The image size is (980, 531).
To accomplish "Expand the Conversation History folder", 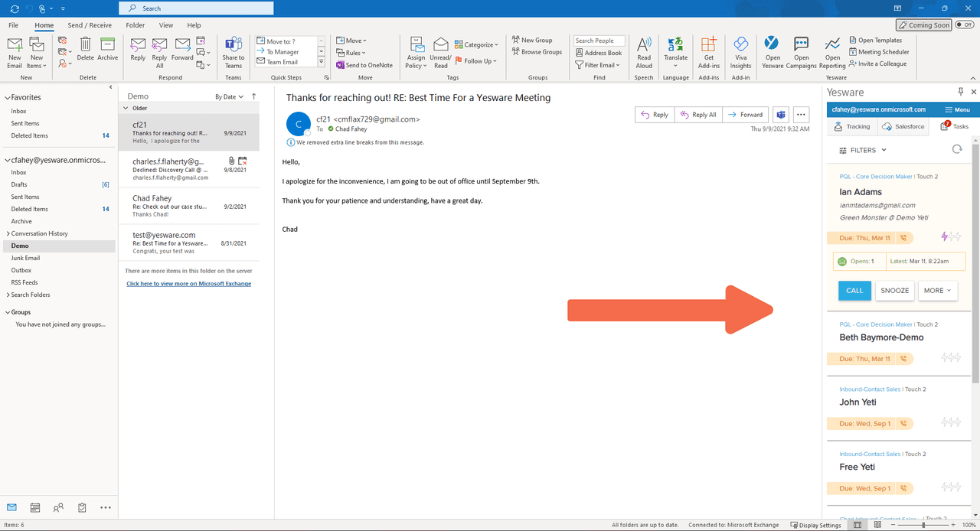I will pos(8,233).
